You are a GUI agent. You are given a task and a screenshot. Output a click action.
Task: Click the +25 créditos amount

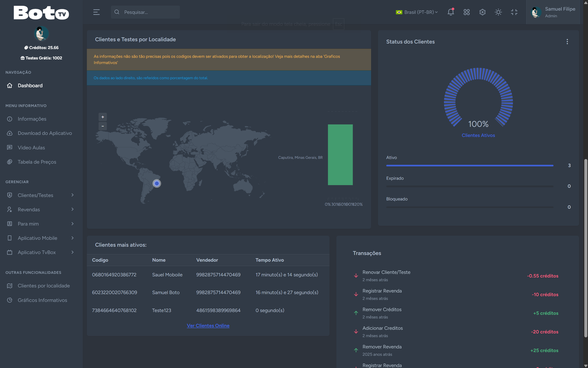(x=544, y=351)
